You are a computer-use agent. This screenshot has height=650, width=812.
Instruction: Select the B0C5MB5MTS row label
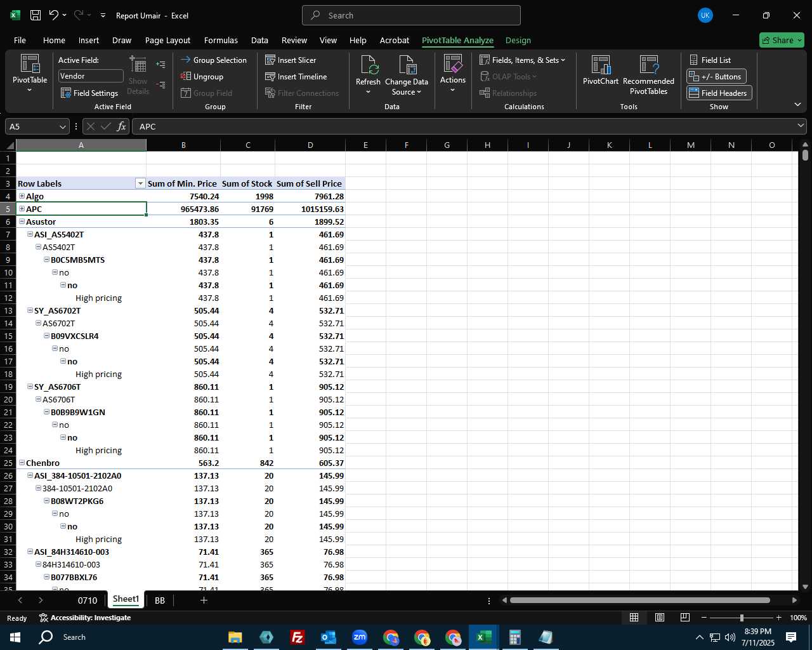tap(77, 260)
